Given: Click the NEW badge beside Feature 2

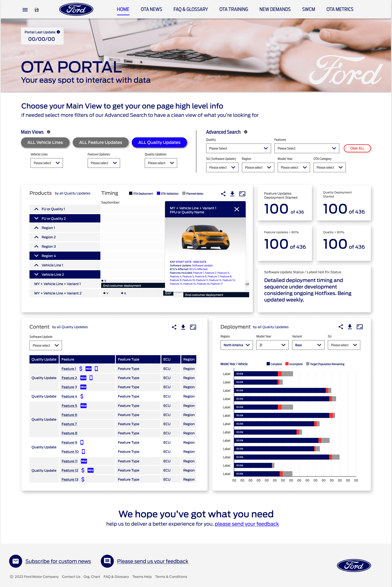Looking at the screenshot, I should click(x=83, y=378).
